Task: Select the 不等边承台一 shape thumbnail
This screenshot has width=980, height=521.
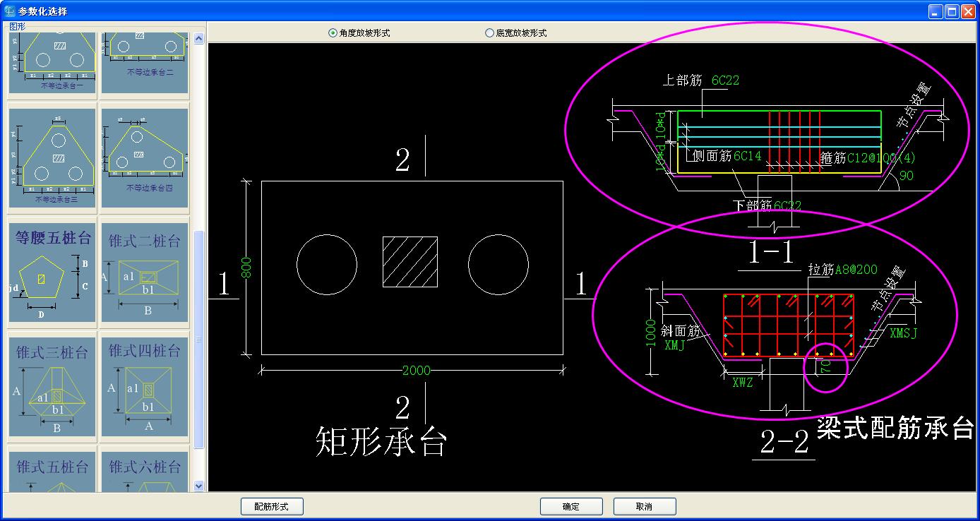Action: [x=52, y=61]
